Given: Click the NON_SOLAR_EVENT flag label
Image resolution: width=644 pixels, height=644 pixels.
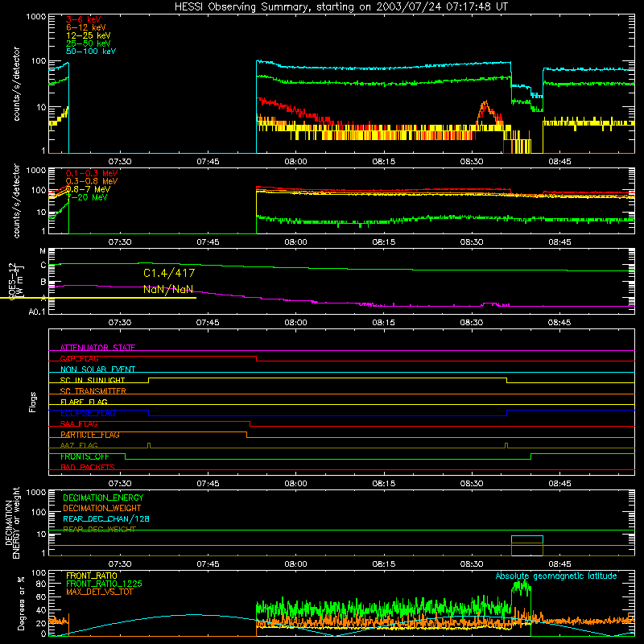Looking at the screenshot, I should (x=97, y=369).
